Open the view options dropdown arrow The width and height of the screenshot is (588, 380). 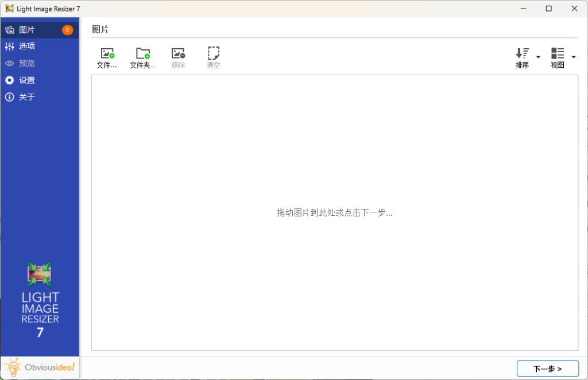coord(572,57)
